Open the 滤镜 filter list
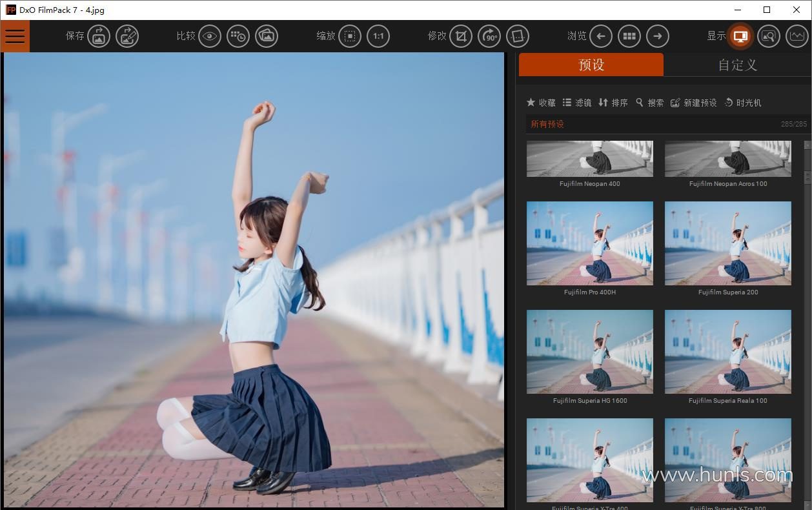 point(577,103)
